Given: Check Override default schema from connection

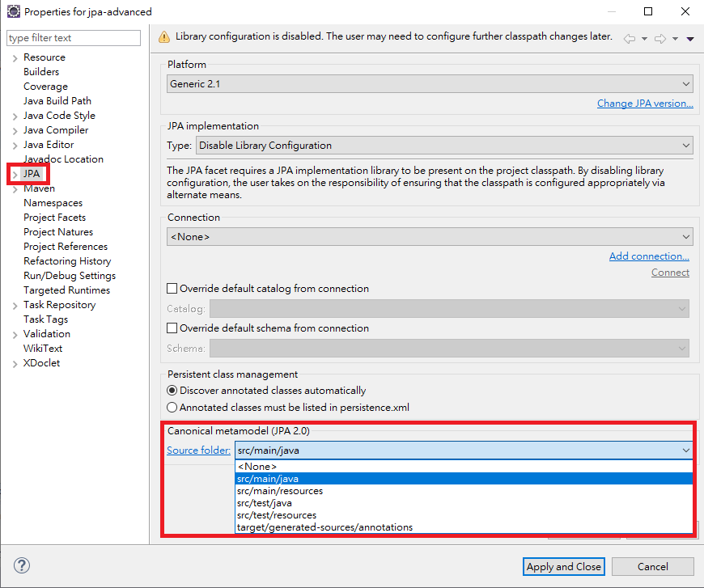Looking at the screenshot, I should [172, 328].
